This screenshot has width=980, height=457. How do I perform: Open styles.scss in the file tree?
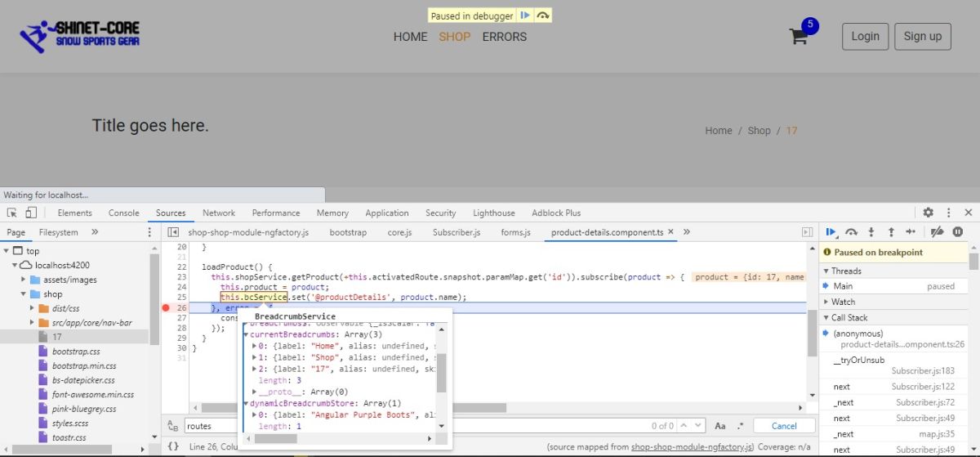72,423
